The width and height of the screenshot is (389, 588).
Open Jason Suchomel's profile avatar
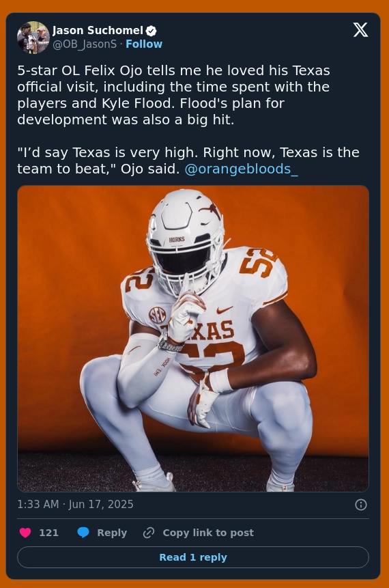33,38
